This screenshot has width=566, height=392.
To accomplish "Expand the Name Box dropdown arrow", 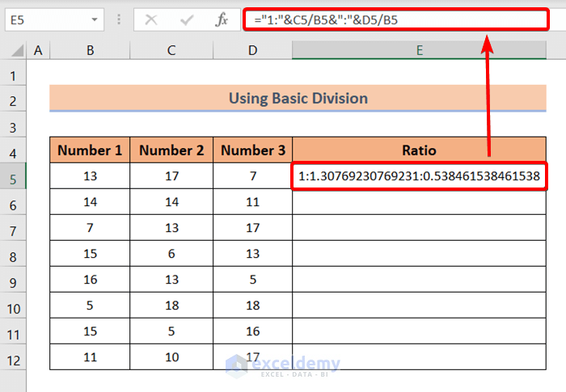I will pyautogui.click(x=95, y=19).
